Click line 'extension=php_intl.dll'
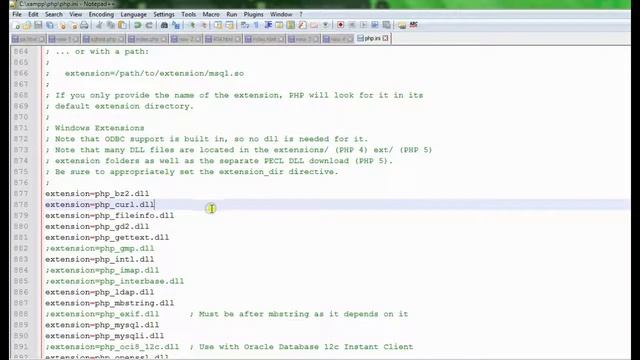This screenshot has height=360, width=640. 100,260
